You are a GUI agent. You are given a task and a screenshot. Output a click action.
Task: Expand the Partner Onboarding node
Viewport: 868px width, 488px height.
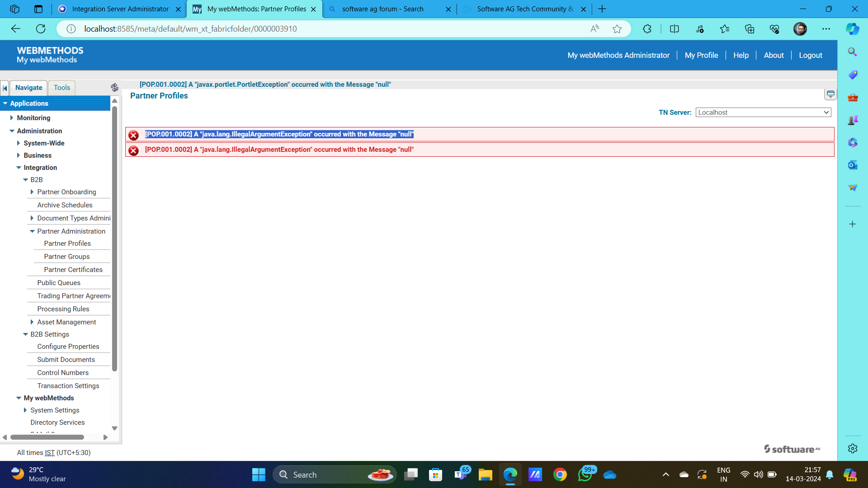click(32, 192)
